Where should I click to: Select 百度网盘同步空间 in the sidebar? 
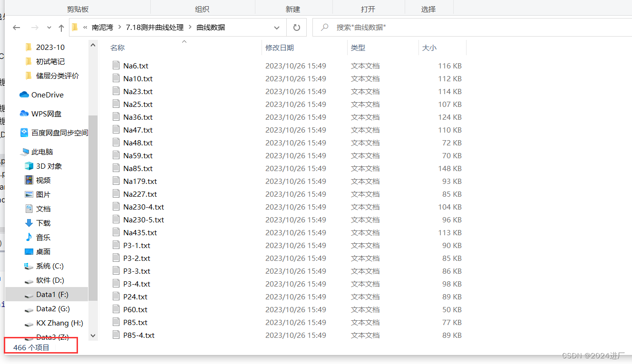click(59, 133)
